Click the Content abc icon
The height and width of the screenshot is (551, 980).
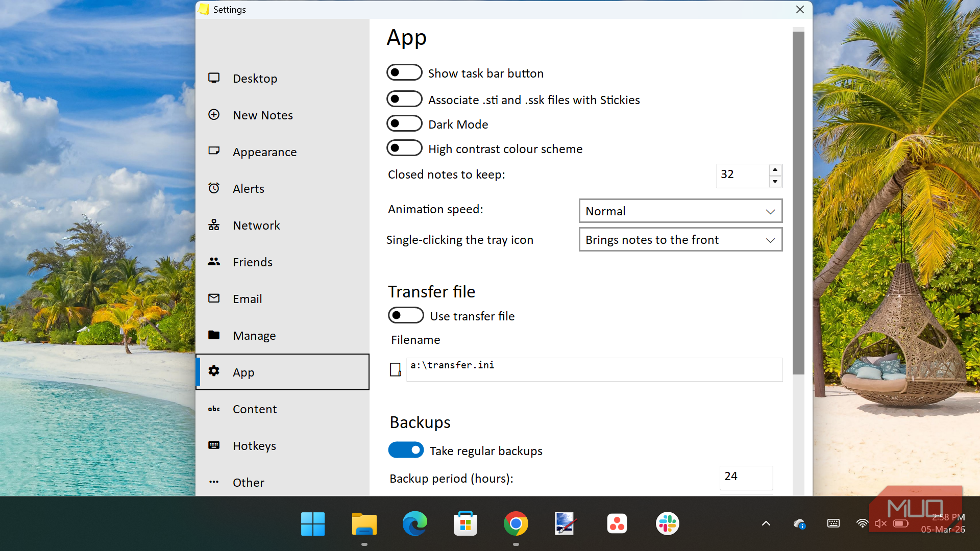214,409
